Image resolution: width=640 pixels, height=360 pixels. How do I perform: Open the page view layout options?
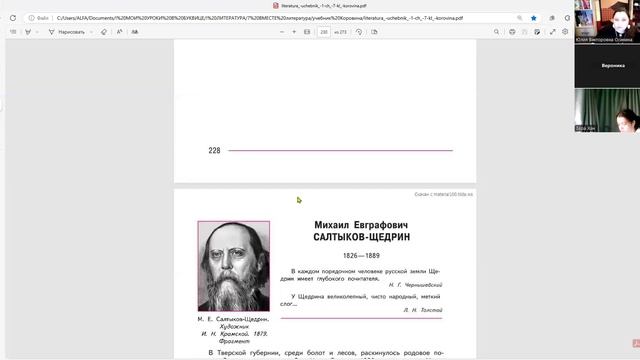[x=374, y=32]
